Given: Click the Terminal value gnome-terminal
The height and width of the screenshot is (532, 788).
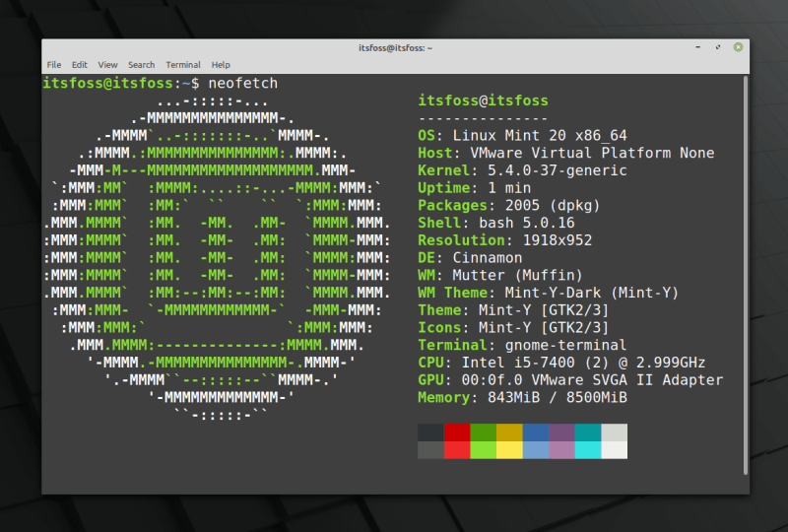Looking at the screenshot, I should [x=565, y=345].
